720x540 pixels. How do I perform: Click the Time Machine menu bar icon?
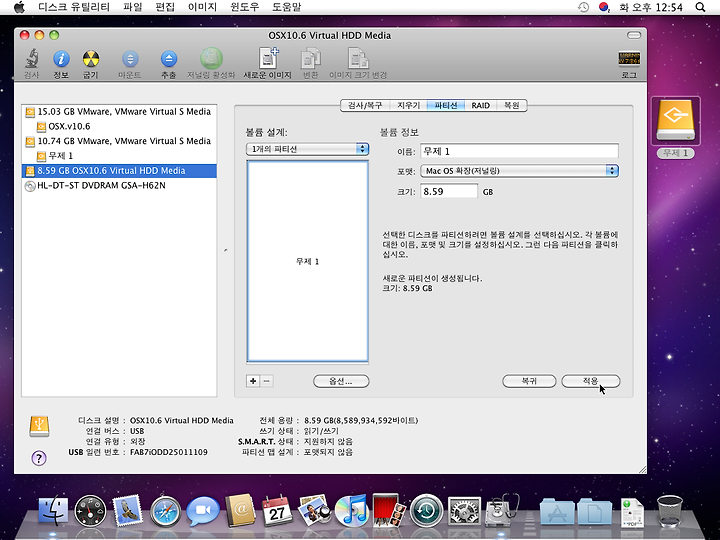click(583, 7)
